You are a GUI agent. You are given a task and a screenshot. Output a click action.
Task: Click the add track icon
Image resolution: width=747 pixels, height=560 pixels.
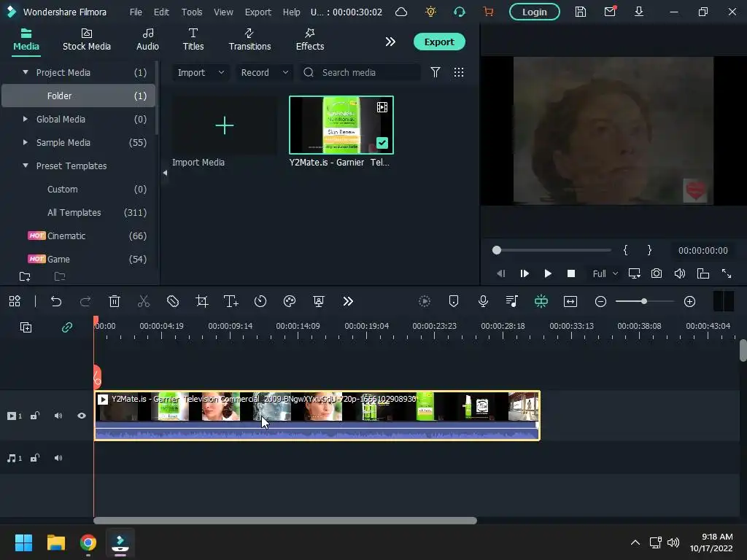point(26,327)
